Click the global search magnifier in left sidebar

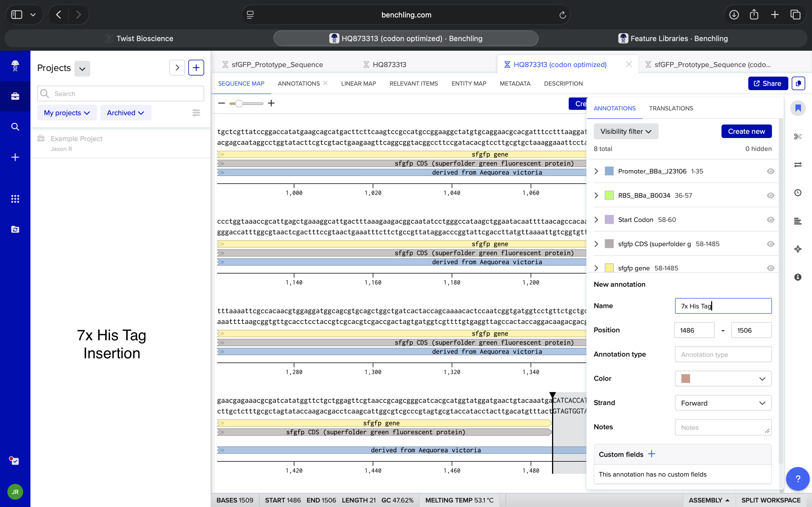pos(15,127)
